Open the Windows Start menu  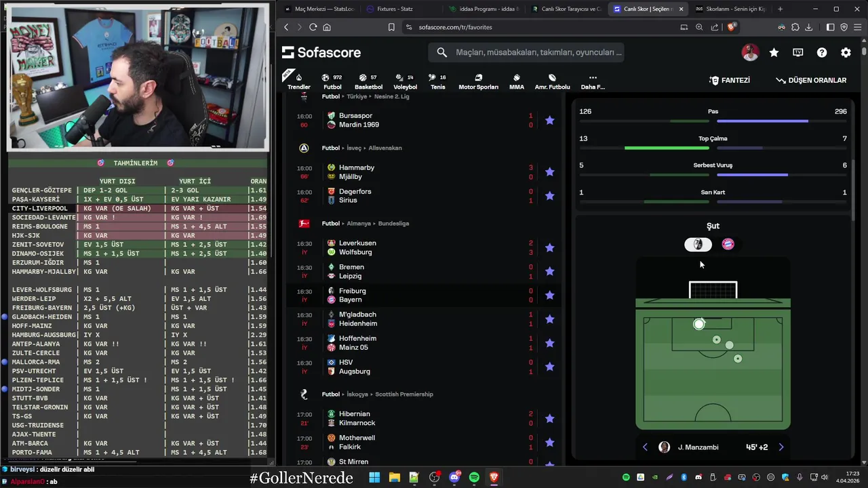coord(374,477)
